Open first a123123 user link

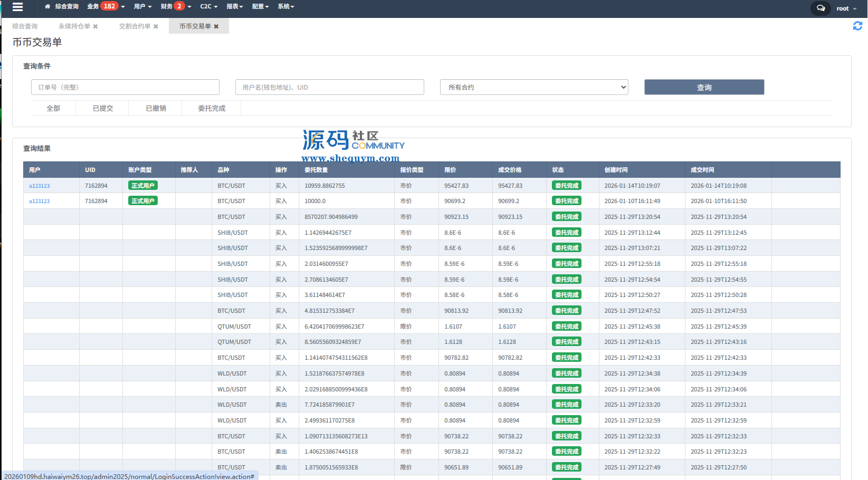[x=40, y=186]
